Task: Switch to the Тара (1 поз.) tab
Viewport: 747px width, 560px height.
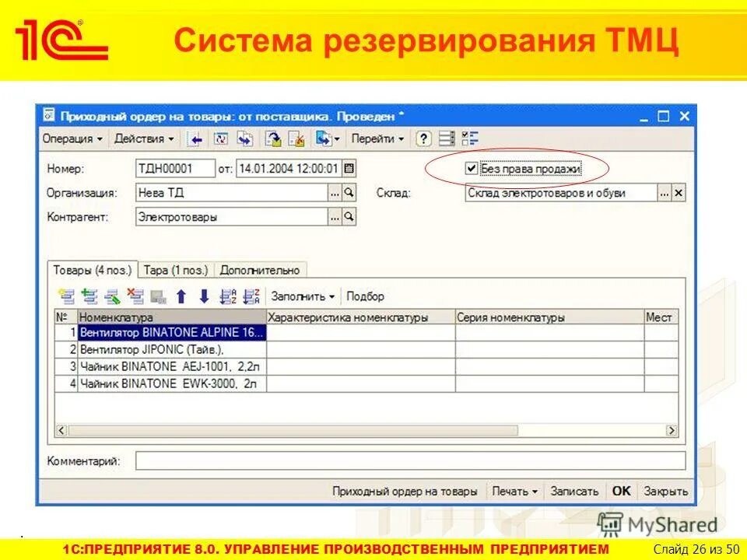Action: (176, 271)
